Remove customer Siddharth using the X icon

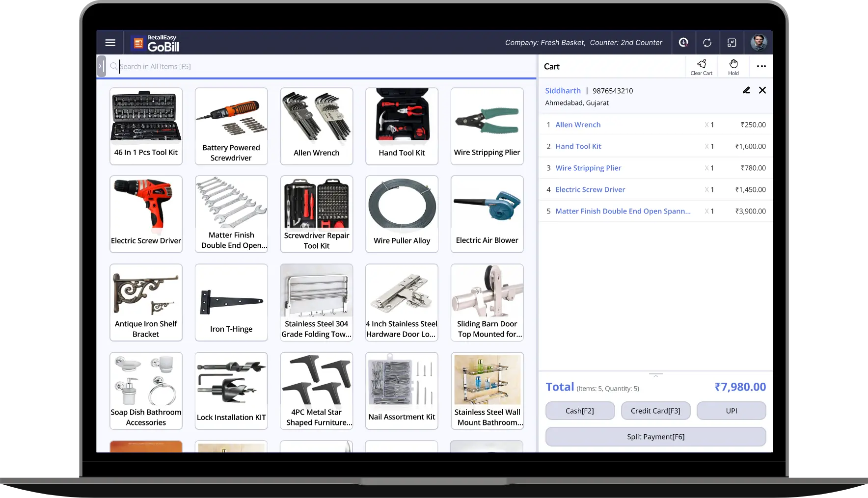tap(762, 90)
